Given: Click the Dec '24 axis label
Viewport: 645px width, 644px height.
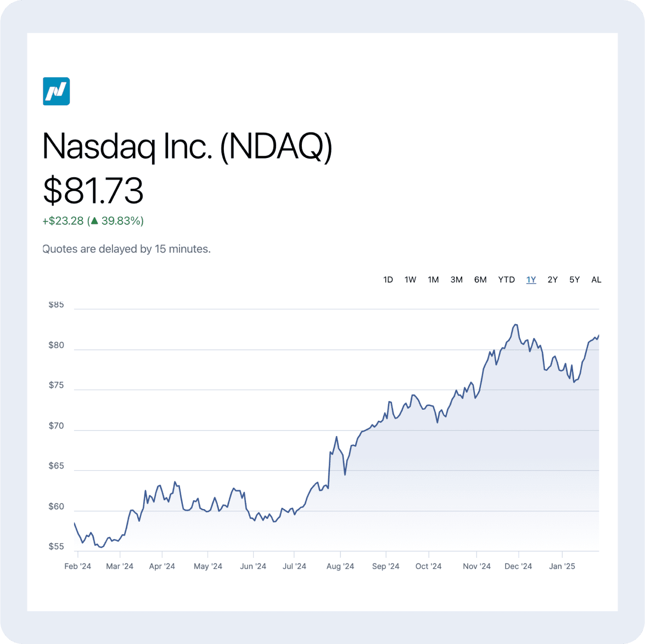Looking at the screenshot, I should tap(518, 566).
